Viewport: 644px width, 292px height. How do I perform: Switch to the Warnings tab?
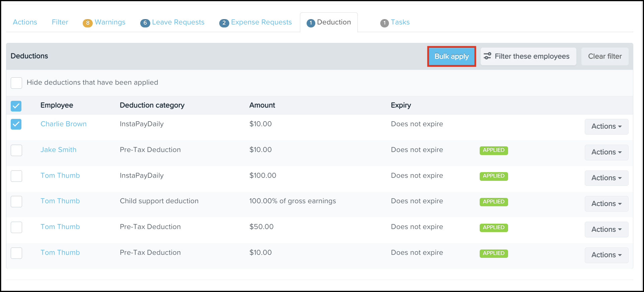coord(110,22)
